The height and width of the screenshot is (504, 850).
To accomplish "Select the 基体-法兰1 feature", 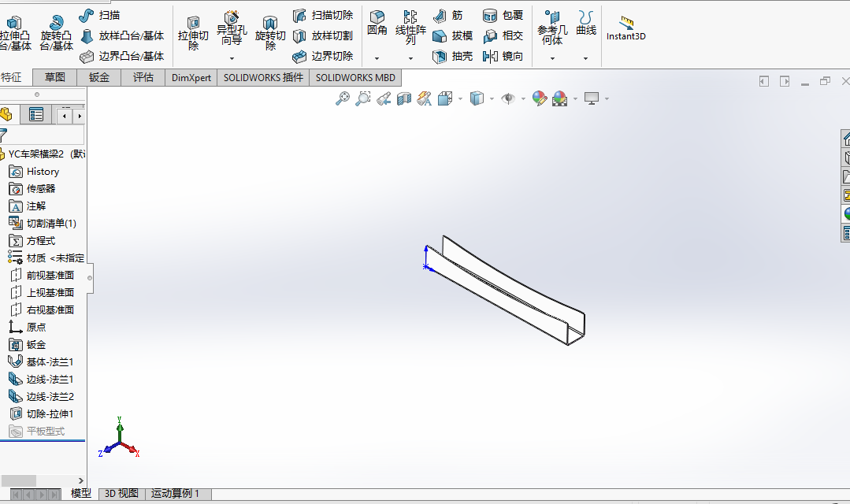I will [x=41, y=362].
